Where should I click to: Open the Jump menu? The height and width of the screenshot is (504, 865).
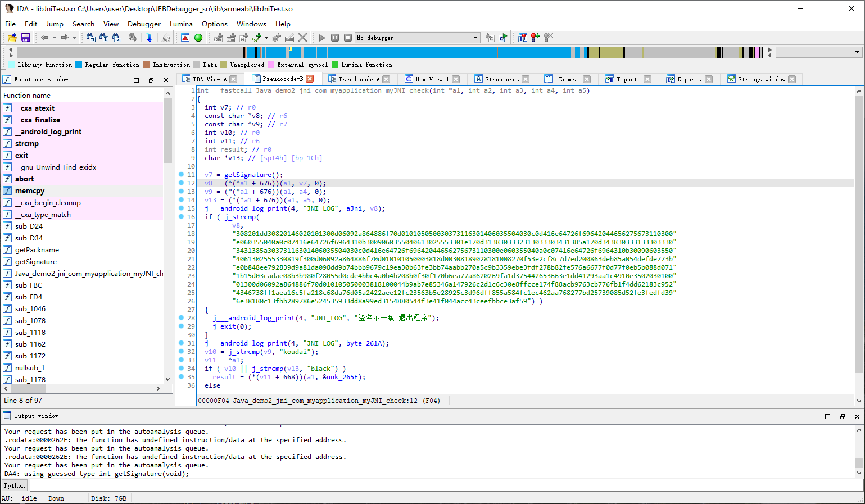point(55,24)
